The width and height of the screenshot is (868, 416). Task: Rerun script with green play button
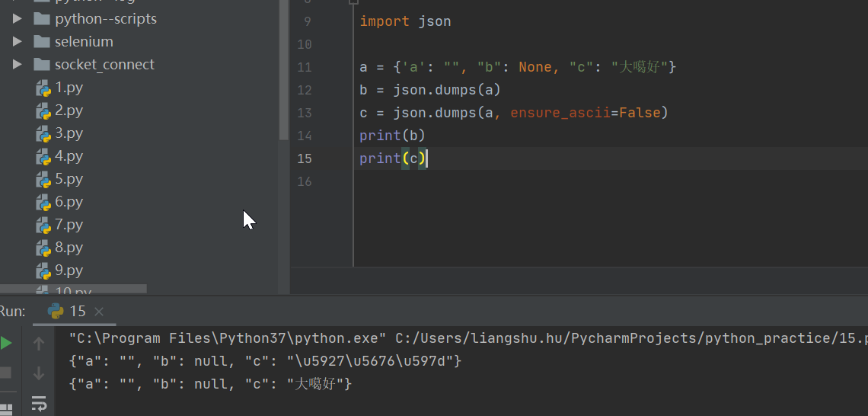[5, 344]
